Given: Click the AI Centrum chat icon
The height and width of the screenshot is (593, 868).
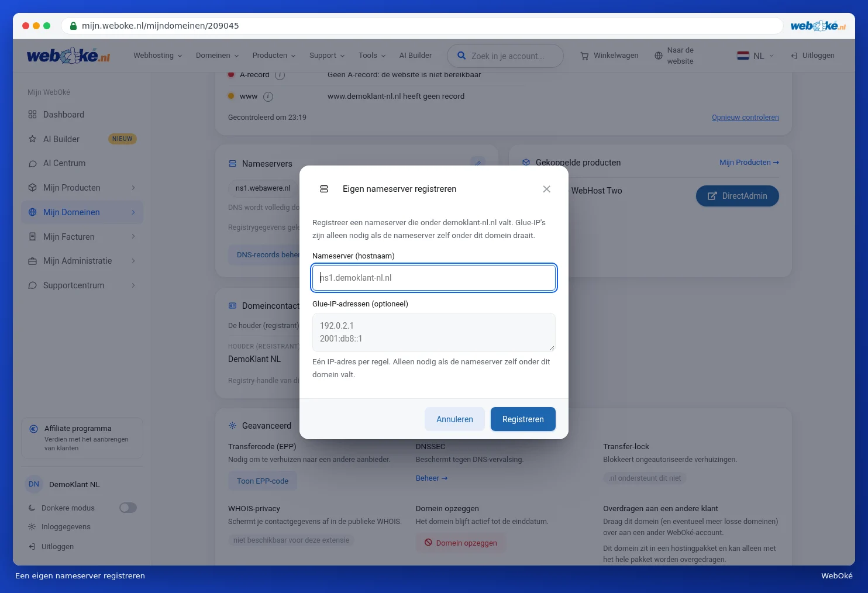Looking at the screenshot, I should point(32,164).
